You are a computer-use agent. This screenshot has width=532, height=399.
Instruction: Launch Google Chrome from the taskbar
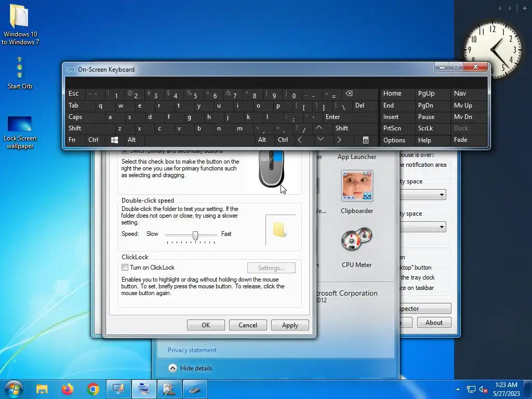tap(93, 389)
